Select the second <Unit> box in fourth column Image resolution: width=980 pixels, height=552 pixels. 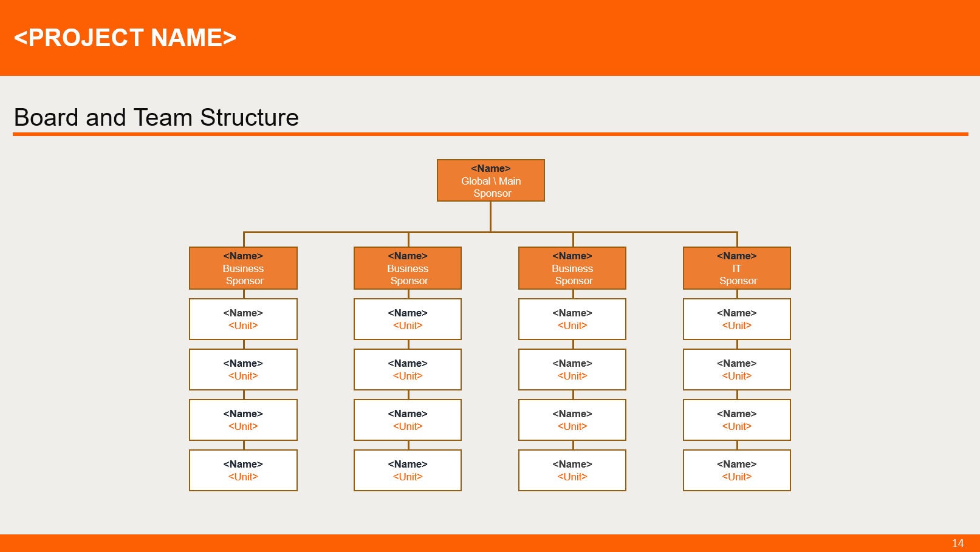pyautogui.click(x=736, y=369)
